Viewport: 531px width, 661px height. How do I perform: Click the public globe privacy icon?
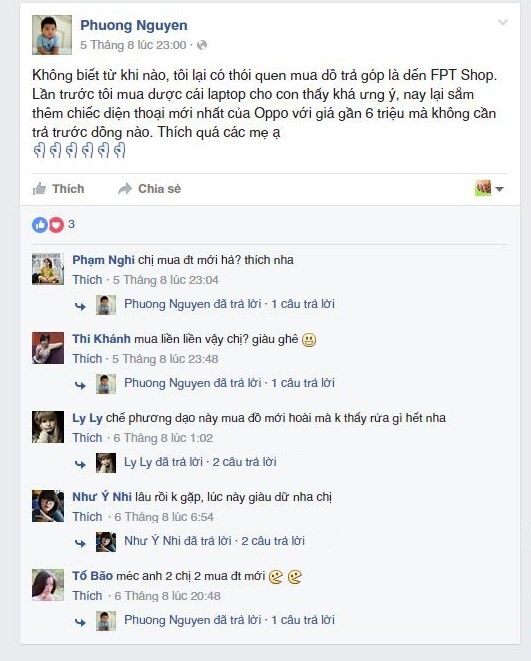pos(202,45)
